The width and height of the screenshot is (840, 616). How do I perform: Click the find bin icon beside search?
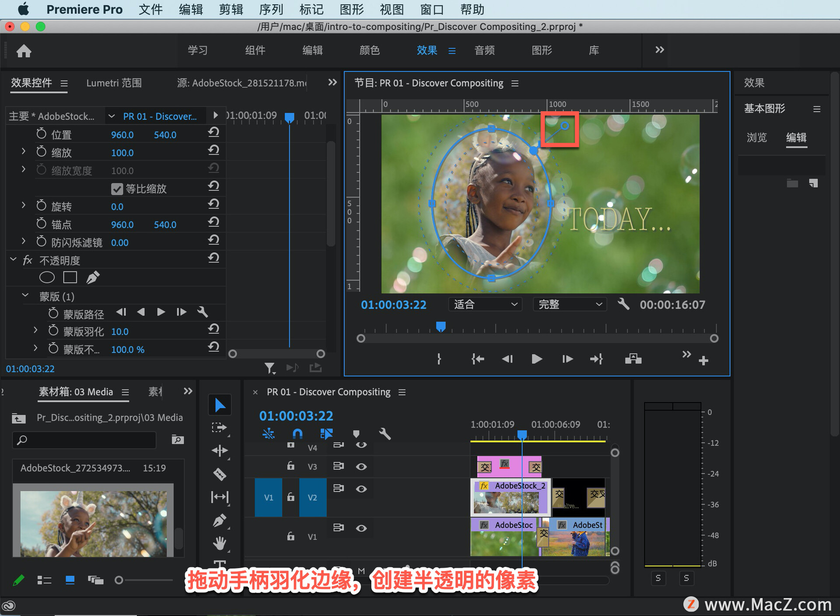click(178, 439)
